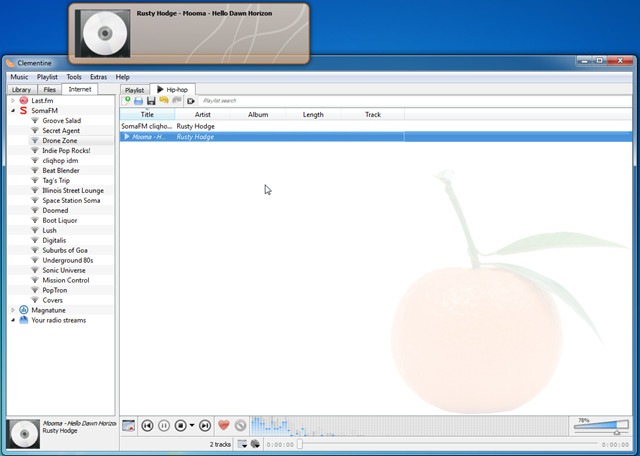This screenshot has height=456, width=640.
Task: Select Indie Pop Rocks! stream
Action: pos(66,151)
